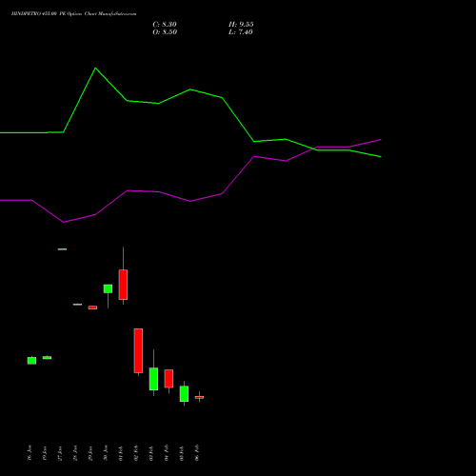This screenshot has height=476, width=476.
Task: Click the '05 Feb' date axis label
Action: coord(182,453)
